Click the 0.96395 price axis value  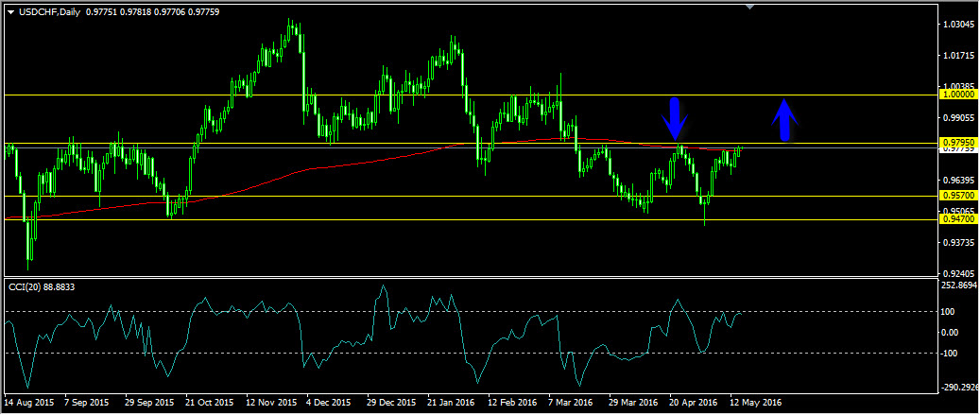959,180
